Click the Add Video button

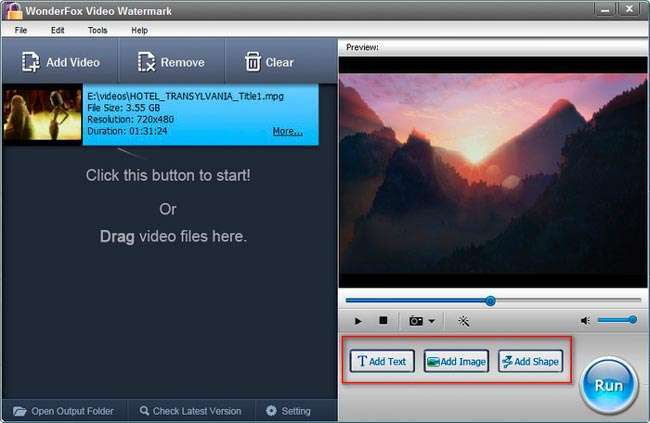coord(61,62)
